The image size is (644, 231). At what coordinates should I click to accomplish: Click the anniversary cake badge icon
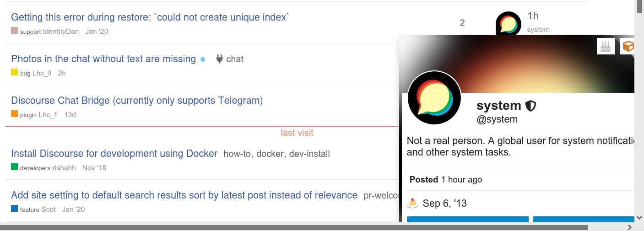coord(606,46)
